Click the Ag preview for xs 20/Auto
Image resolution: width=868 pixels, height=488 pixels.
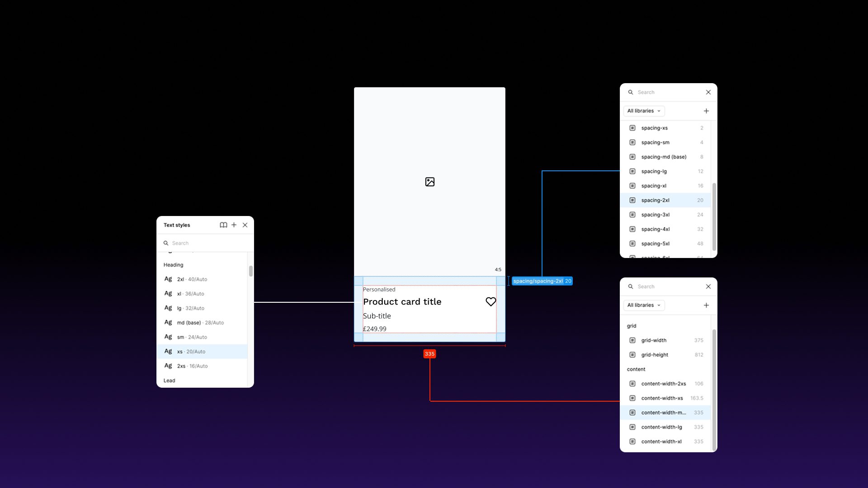click(x=168, y=351)
